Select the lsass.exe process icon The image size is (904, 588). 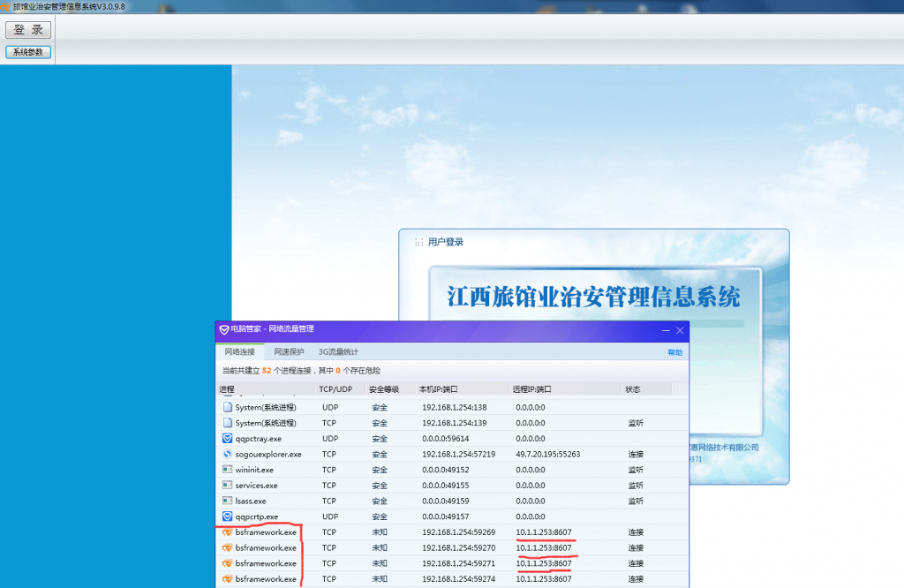click(227, 501)
